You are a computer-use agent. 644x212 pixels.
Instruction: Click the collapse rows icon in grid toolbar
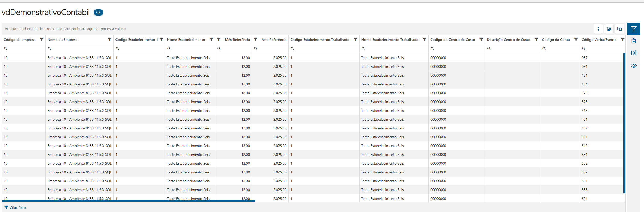(x=598, y=29)
